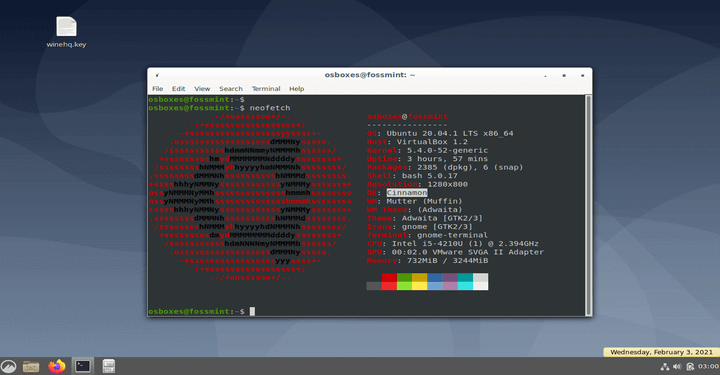Open the File menu in the terminal
This screenshot has height=375, width=720.
[x=158, y=89]
